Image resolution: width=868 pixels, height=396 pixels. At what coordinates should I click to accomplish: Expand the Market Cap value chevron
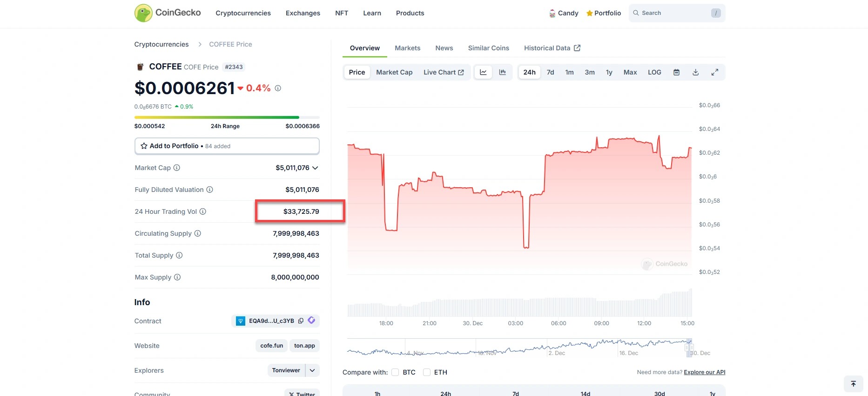click(315, 168)
